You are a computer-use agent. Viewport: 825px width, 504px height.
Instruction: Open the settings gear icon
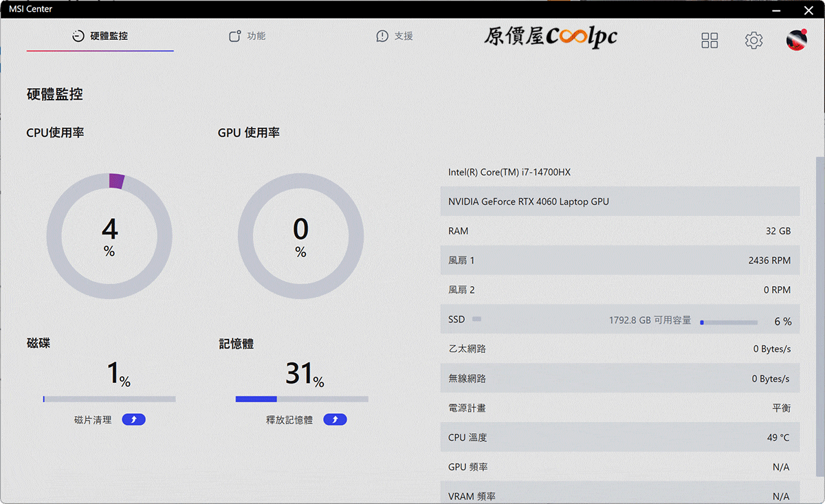tap(754, 41)
